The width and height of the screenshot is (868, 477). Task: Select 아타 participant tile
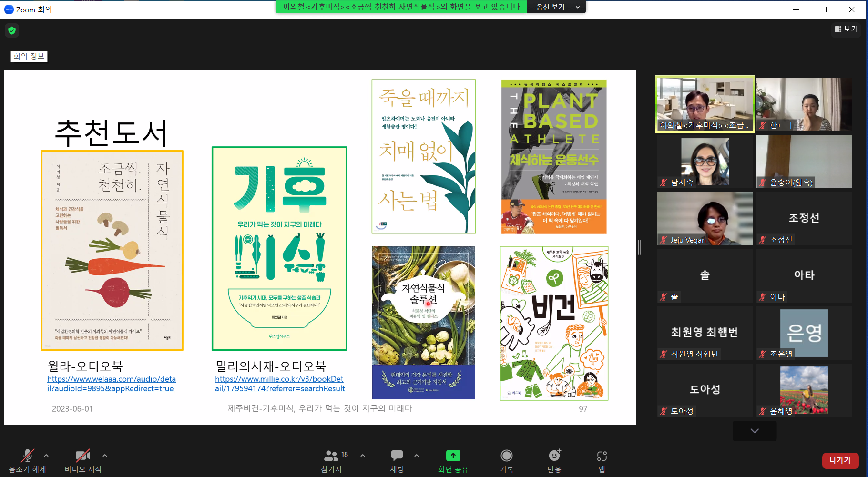click(804, 276)
